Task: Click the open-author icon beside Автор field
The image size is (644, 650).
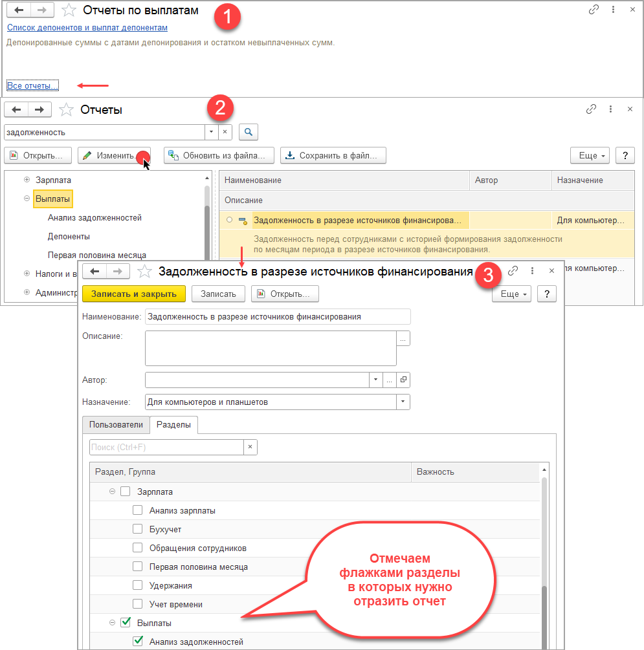Action: pos(403,380)
